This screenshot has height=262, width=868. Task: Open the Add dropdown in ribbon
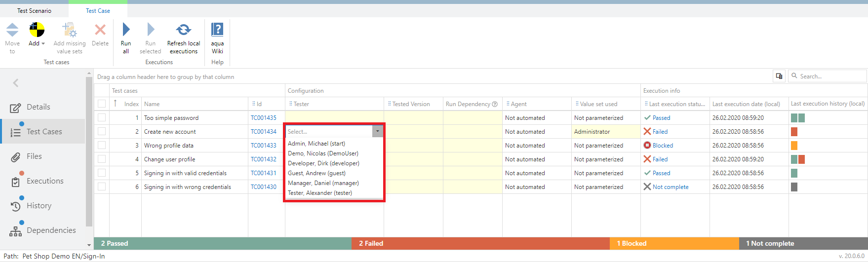click(37, 43)
